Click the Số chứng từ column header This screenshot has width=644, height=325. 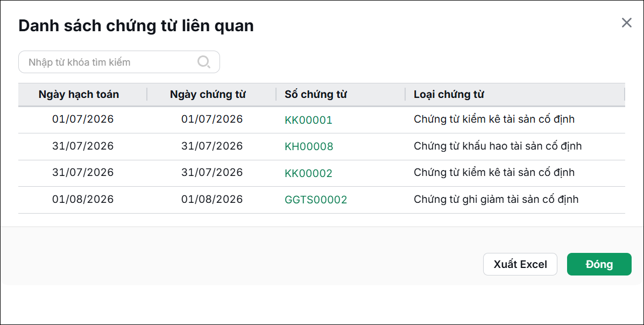[x=315, y=95]
